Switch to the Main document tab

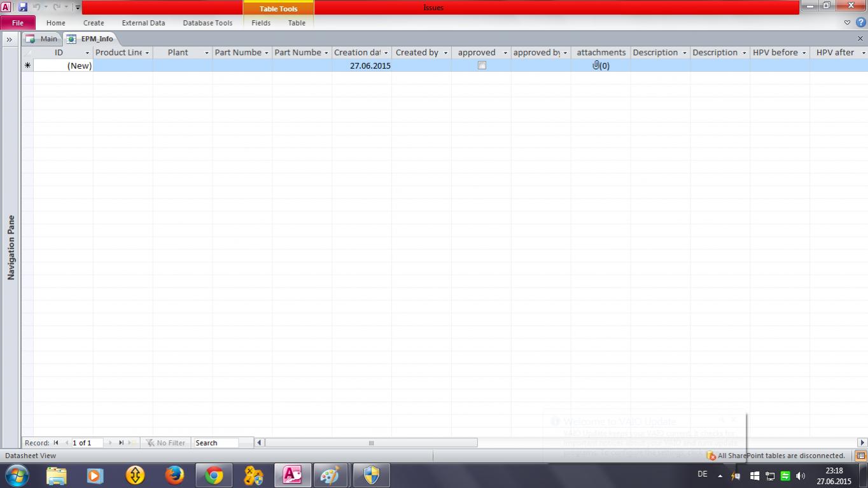(x=42, y=39)
